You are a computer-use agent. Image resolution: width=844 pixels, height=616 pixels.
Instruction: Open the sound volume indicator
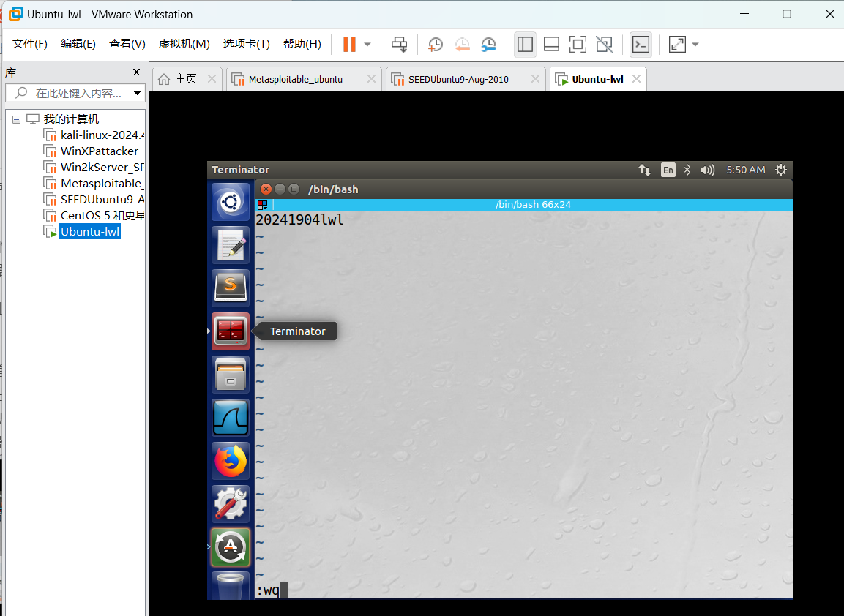tap(707, 170)
